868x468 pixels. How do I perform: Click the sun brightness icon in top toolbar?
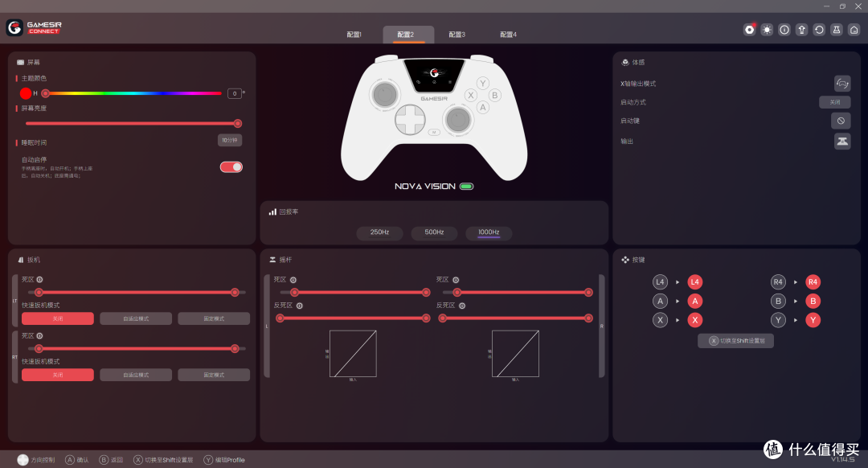(767, 30)
